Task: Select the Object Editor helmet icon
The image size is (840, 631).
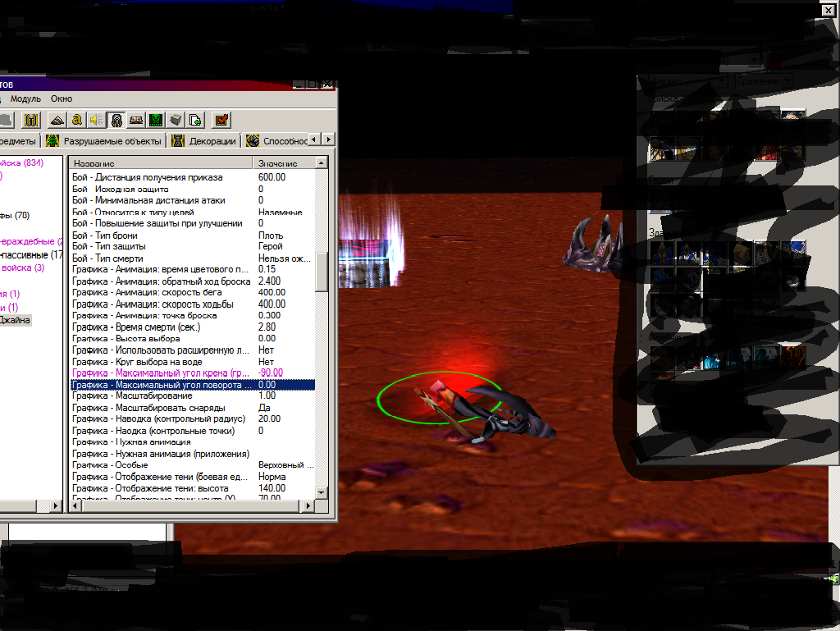Action: (116, 120)
